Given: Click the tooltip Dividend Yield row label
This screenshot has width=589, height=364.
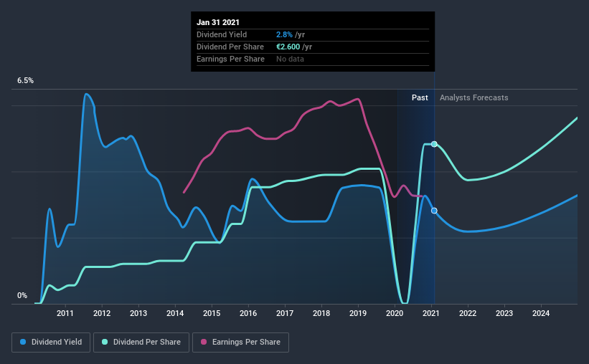Looking at the screenshot, I should 222,34.
